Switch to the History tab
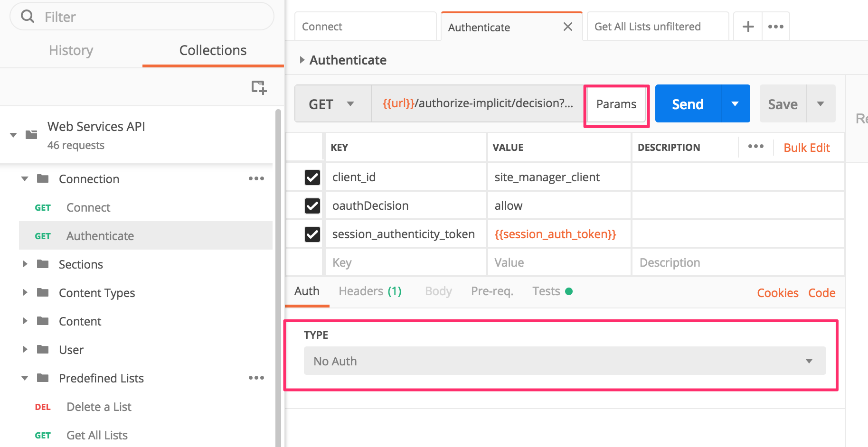 click(x=71, y=50)
